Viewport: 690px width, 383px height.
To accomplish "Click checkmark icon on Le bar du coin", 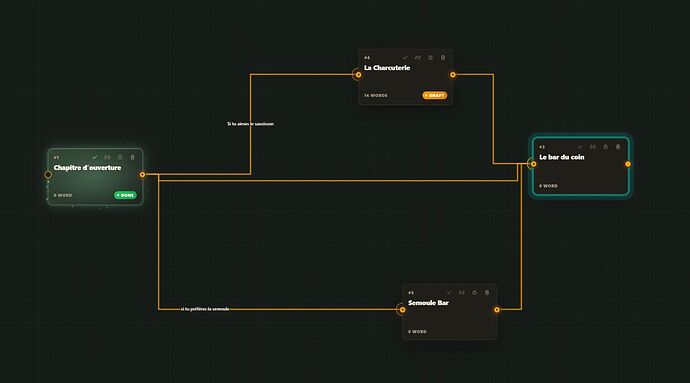I will [x=580, y=147].
